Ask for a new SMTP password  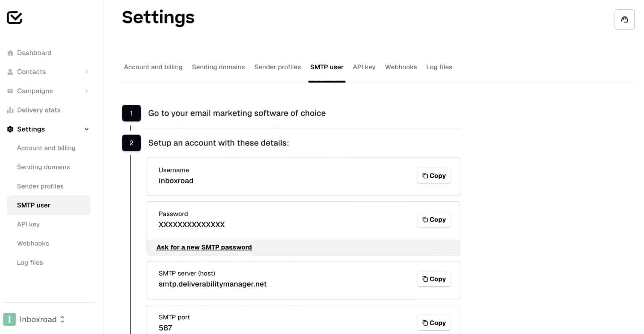coord(204,247)
